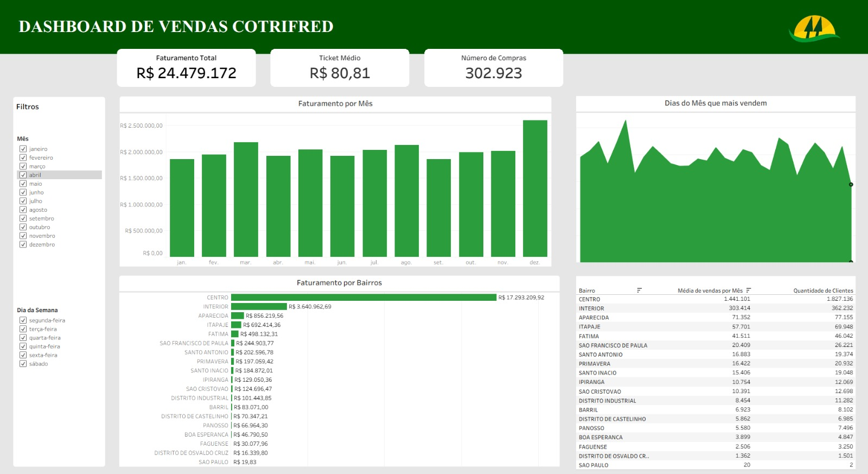Image resolution: width=868 pixels, height=474 pixels.
Task: Click the INTERIOR bar in Bairros chart
Action: (x=259, y=307)
